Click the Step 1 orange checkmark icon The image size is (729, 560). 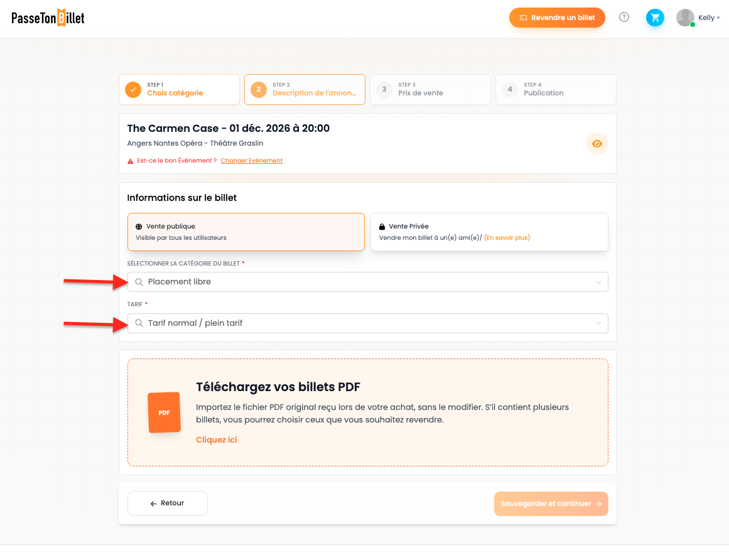click(133, 89)
